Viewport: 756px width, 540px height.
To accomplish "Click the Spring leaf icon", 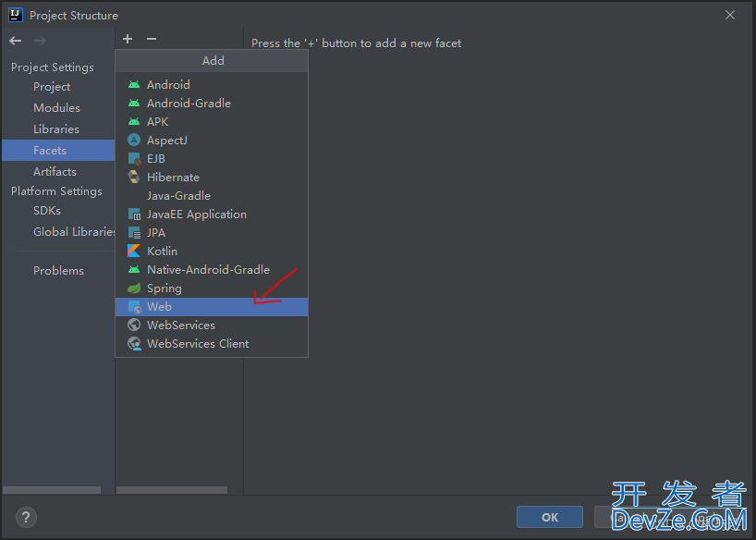I will point(134,288).
